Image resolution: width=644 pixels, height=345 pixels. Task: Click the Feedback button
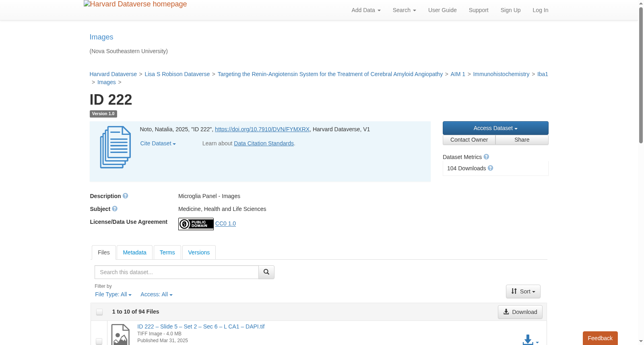(x=600, y=338)
